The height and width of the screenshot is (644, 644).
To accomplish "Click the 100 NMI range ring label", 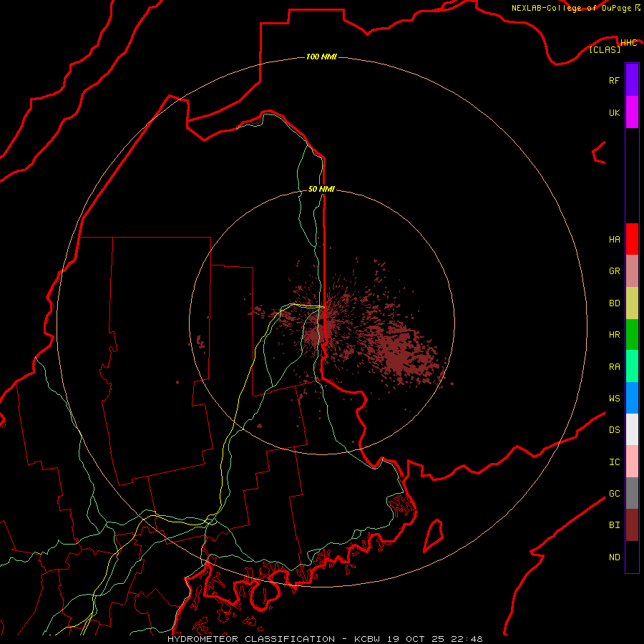I will (321, 57).
